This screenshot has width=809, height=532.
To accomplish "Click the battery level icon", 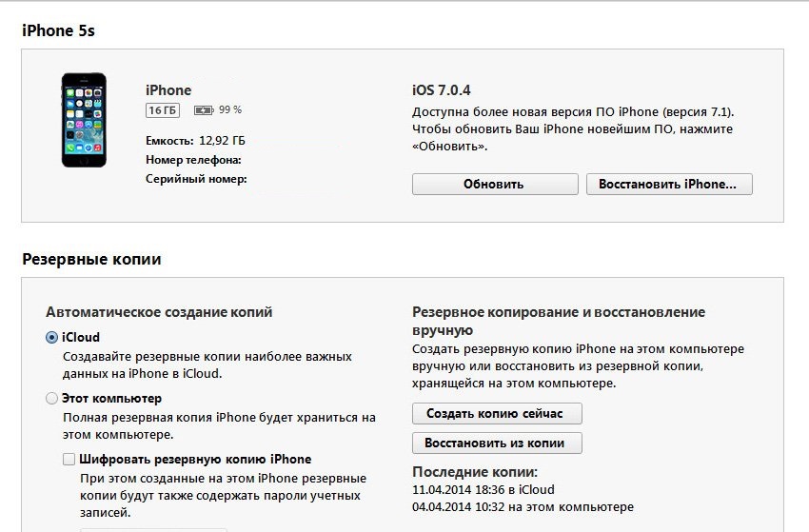I will pyautogui.click(x=204, y=110).
